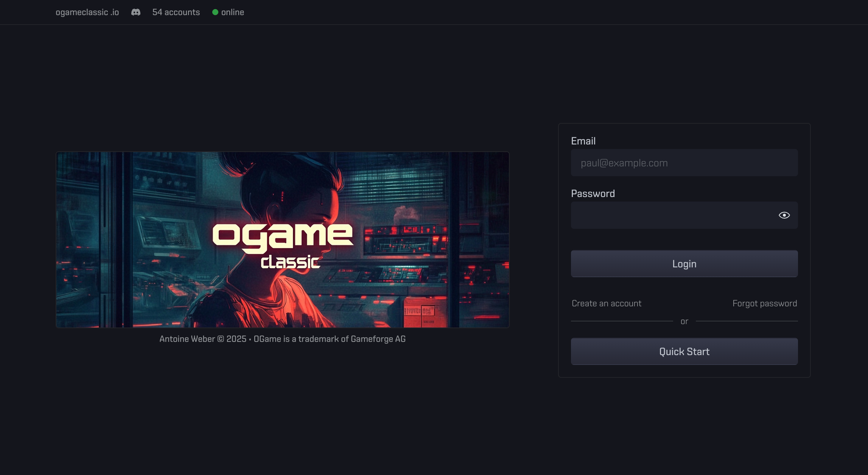Click the online status label

tap(233, 12)
